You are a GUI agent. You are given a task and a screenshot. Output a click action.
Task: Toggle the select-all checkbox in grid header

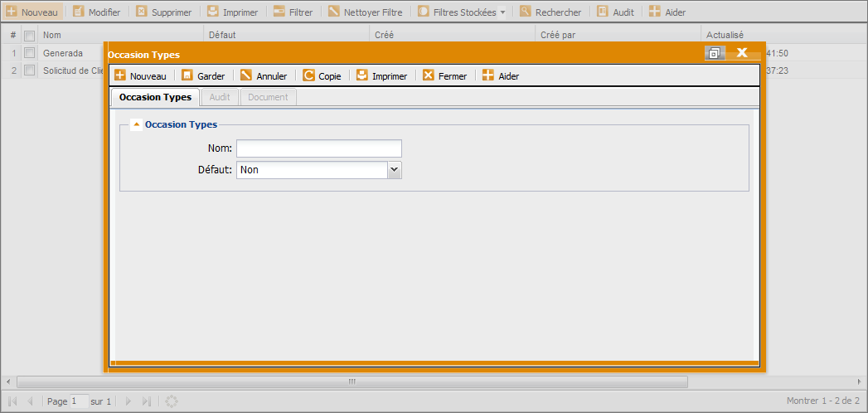[x=30, y=36]
